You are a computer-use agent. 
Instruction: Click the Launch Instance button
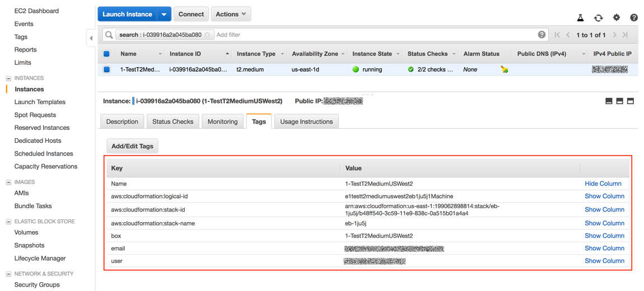point(127,15)
